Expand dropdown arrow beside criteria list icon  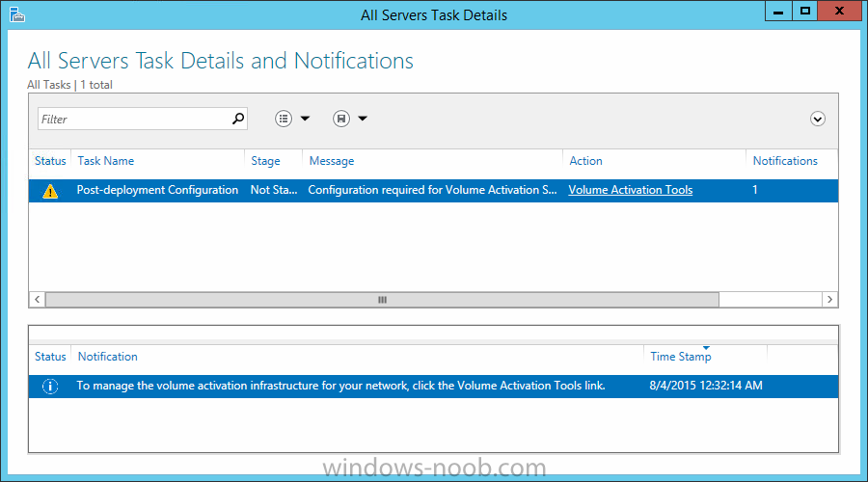[x=305, y=119]
